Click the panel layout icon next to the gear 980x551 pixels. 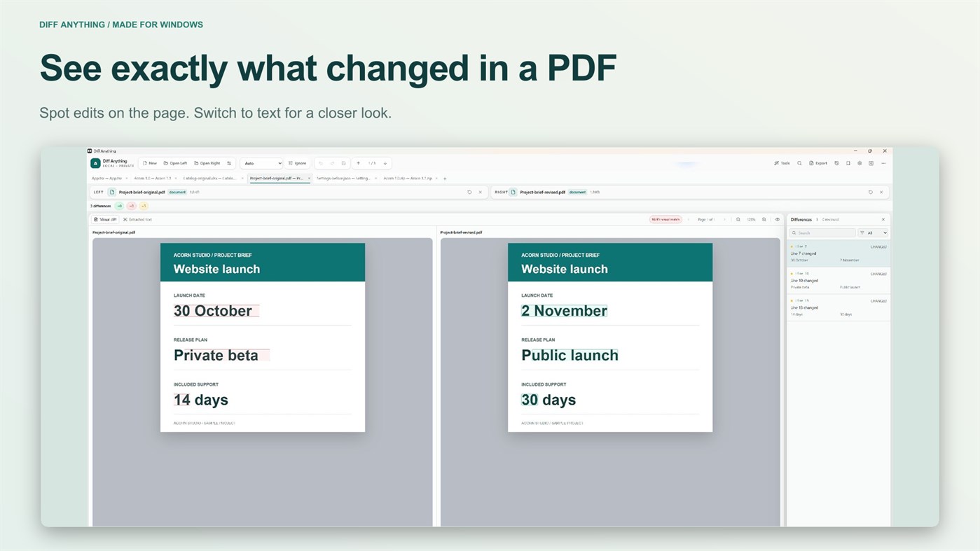(x=871, y=163)
